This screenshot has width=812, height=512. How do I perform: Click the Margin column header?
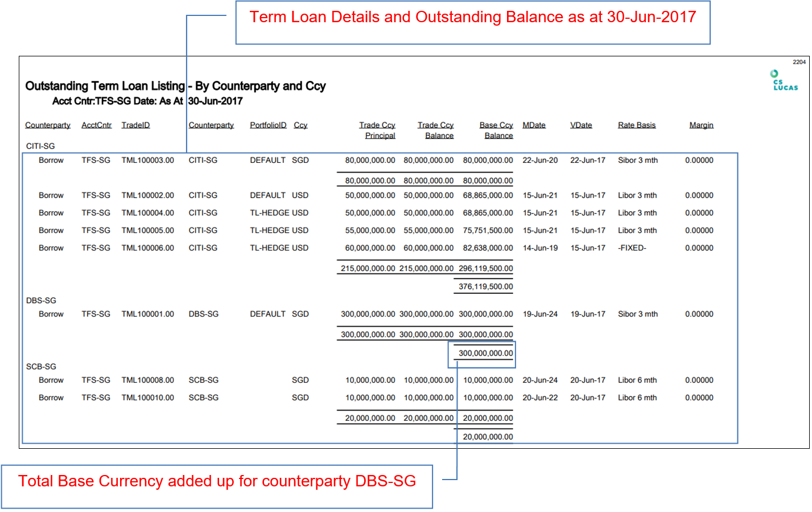701,125
